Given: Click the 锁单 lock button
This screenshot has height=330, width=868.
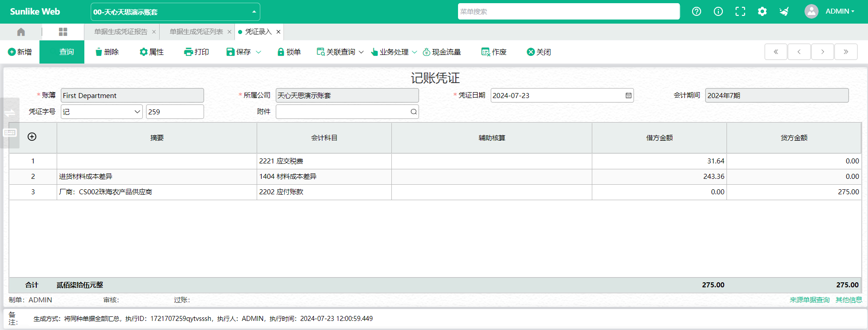Looking at the screenshot, I should coord(289,52).
